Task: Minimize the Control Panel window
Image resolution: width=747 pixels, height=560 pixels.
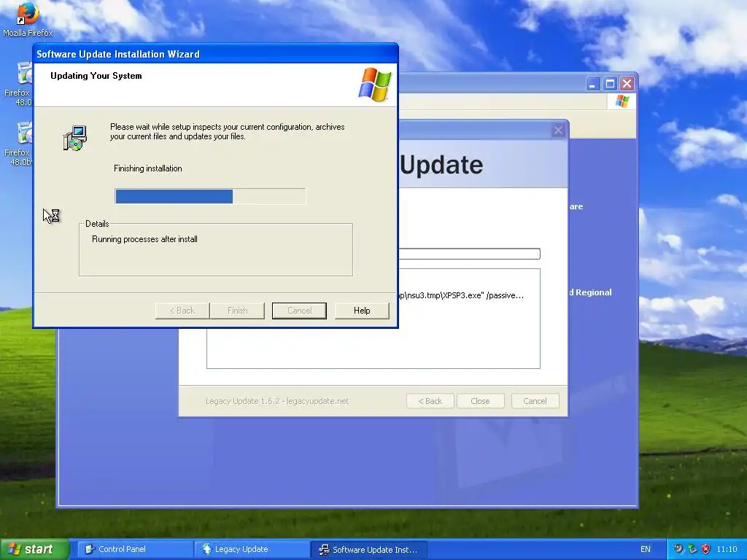Action: tap(592, 84)
